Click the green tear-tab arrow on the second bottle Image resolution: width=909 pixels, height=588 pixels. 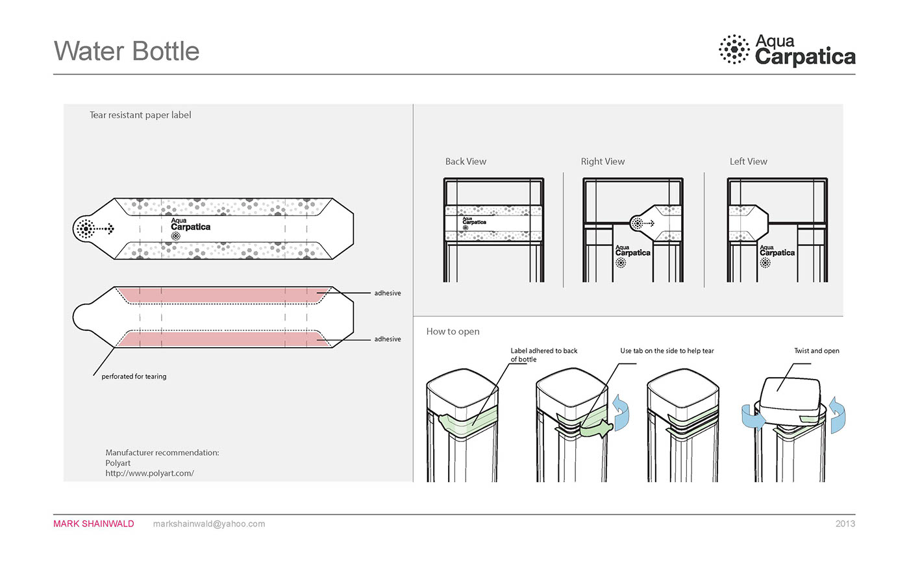pos(597,429)
